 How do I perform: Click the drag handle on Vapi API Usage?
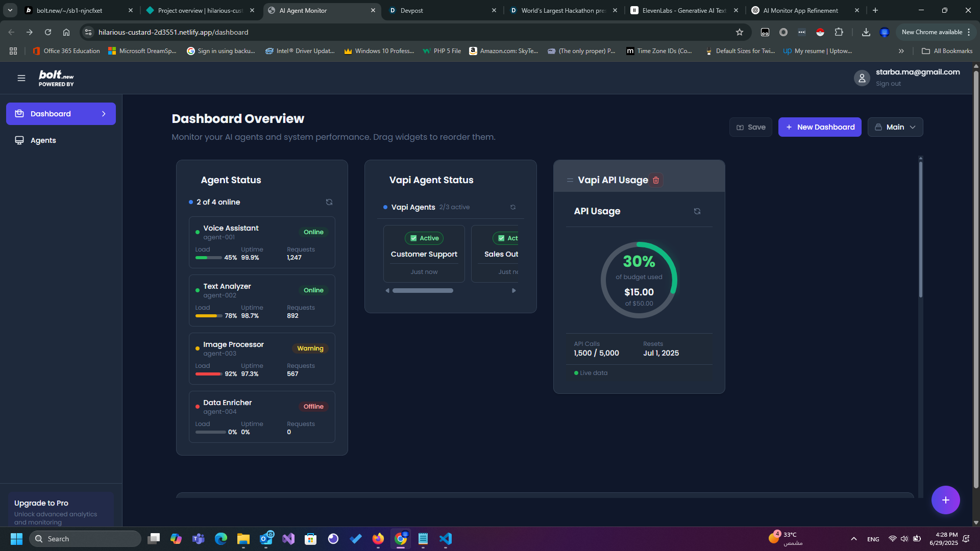(570, 180)
